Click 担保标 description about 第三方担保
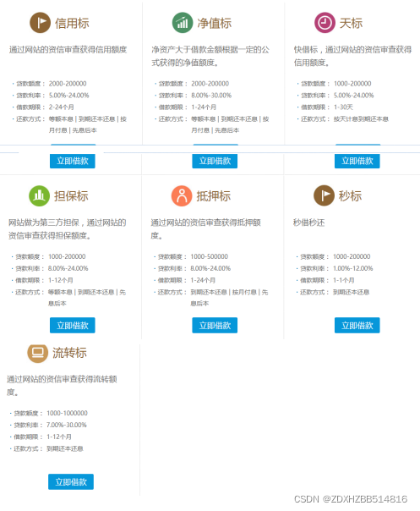This screenshot has width=420, height=511. (67, 229)
